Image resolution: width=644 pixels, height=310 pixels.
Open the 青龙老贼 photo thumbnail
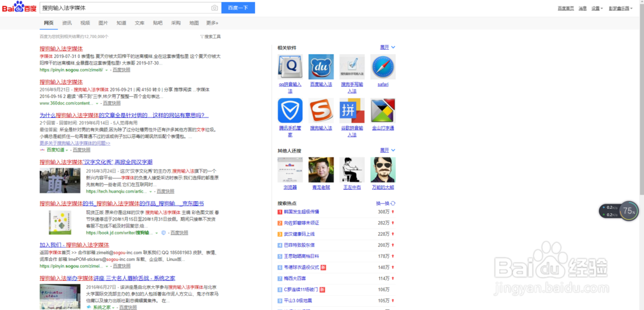(x=321, y=170)
